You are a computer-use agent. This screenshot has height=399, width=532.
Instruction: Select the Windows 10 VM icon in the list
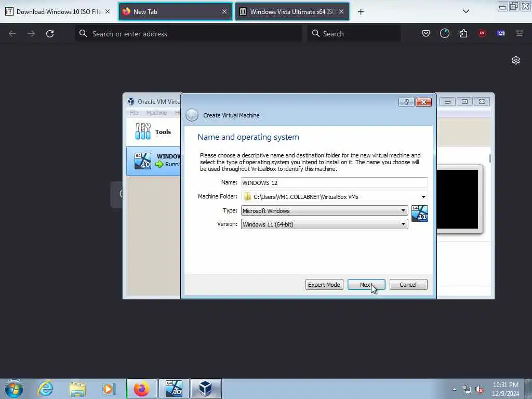[142, 161]
